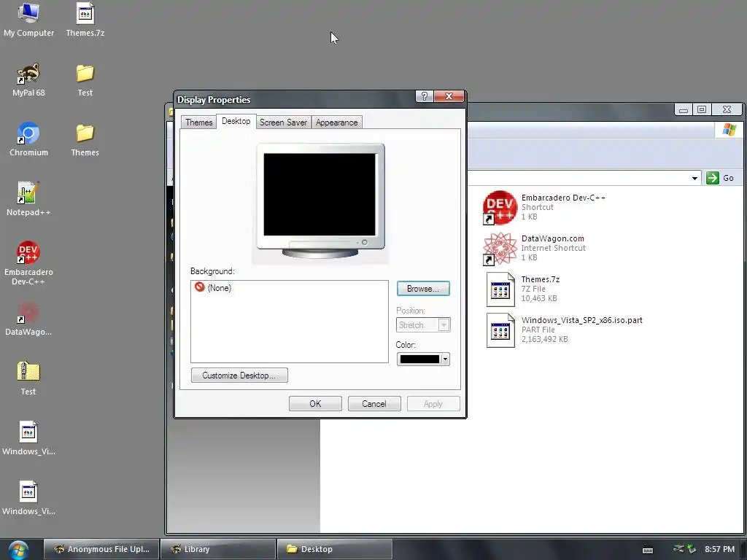This screenshot has width=747, height=560.
Task: Switch to the Themes tab
Action: (198, 122)
